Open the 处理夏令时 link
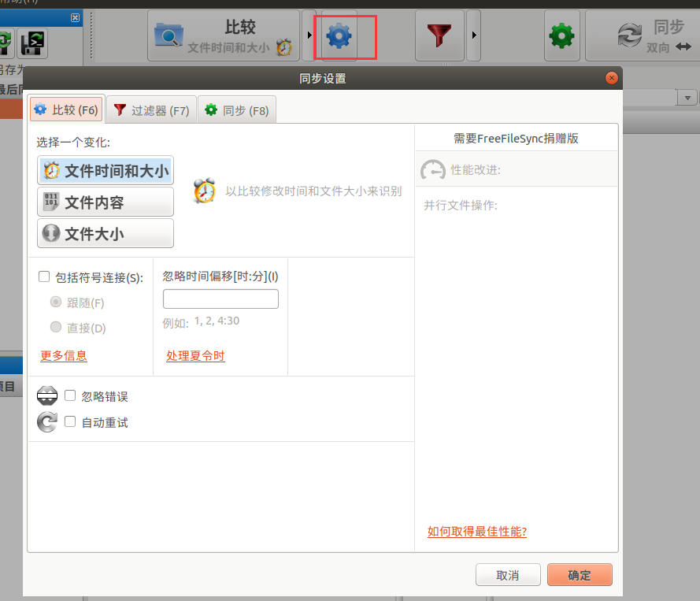 [195, 356]
